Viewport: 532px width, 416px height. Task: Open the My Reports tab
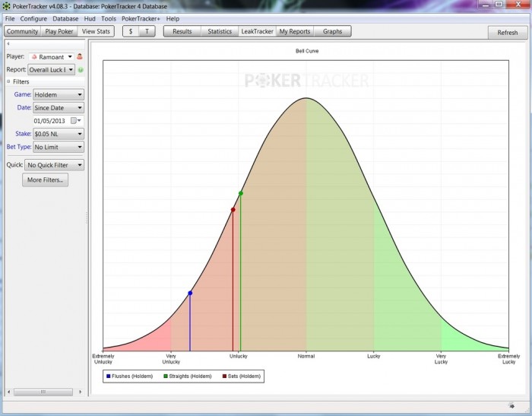295,31
